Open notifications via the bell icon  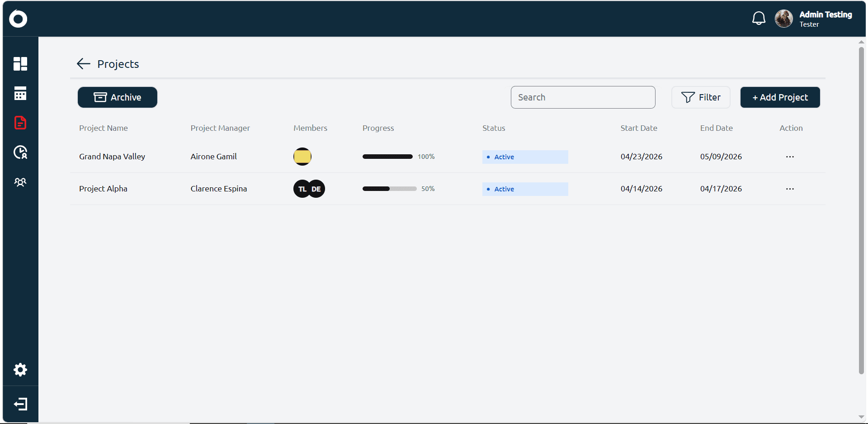tap(759, 18)
